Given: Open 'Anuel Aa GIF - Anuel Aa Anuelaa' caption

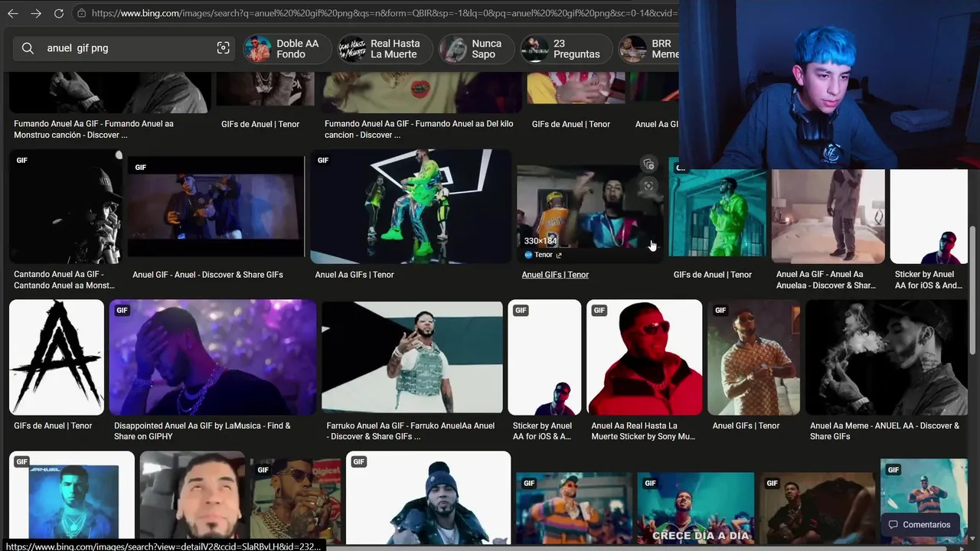Looking at the screenshot, I should point(826,280).
